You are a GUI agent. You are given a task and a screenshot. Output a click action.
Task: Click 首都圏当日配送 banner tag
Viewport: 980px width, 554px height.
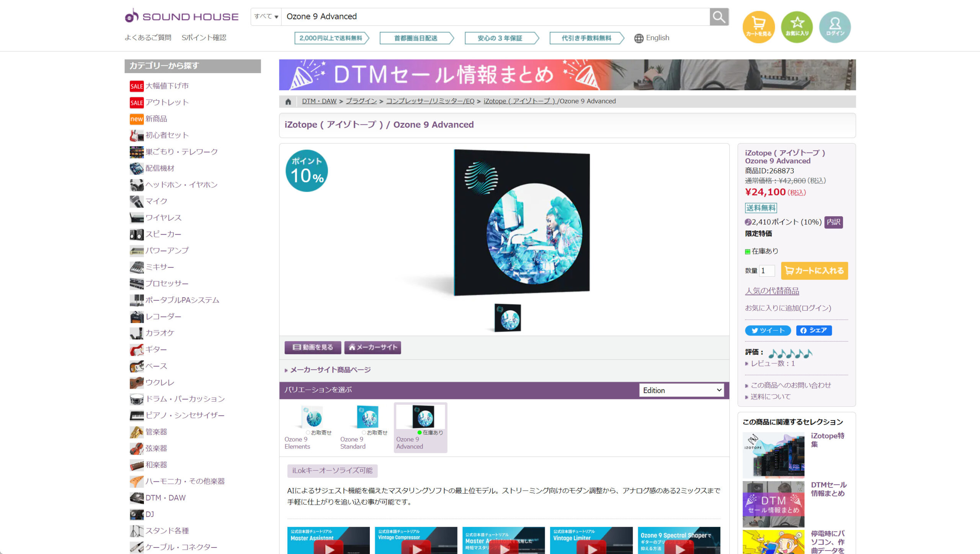pyautogui.click(x=416, y=38)
